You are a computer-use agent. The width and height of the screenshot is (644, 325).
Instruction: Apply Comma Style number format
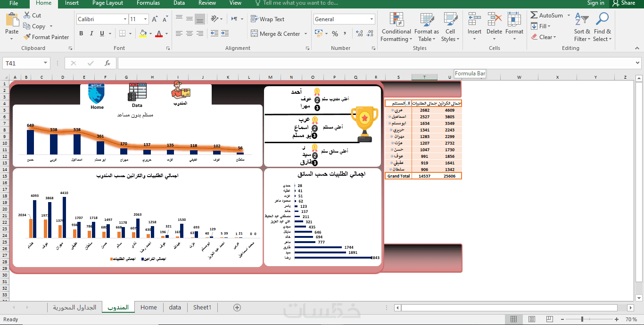pyautogui.click(x=346, y=33)
